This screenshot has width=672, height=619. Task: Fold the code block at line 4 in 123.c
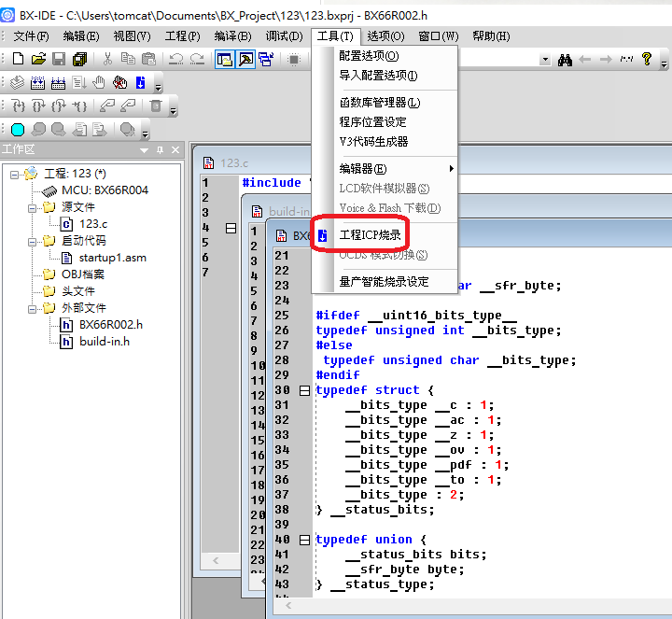[x=231, y=229]
